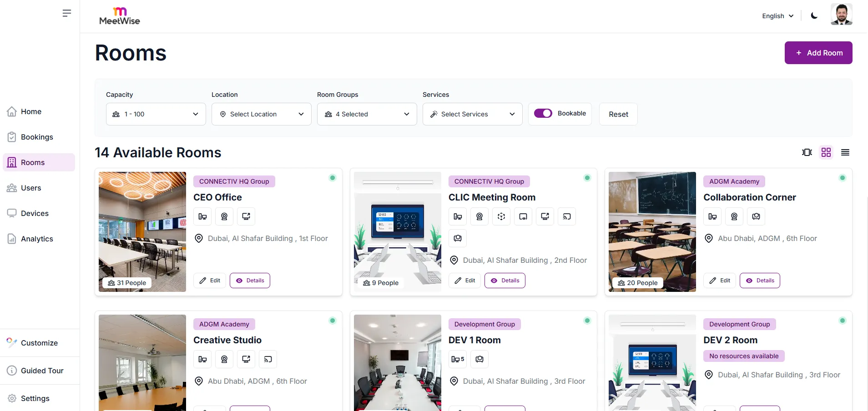Click the CEO Office location text
Image resolution: width=868 pixels, height=411 pixels.
tap(268, 238)
